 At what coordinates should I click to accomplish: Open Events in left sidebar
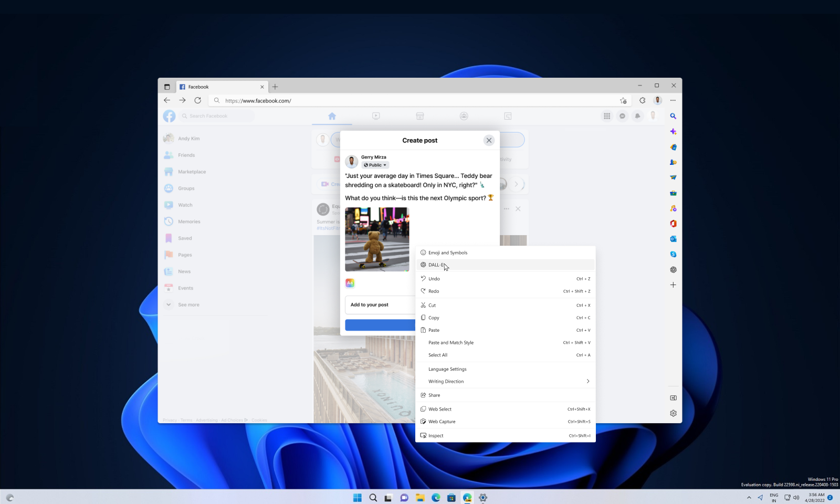point(180,288)
